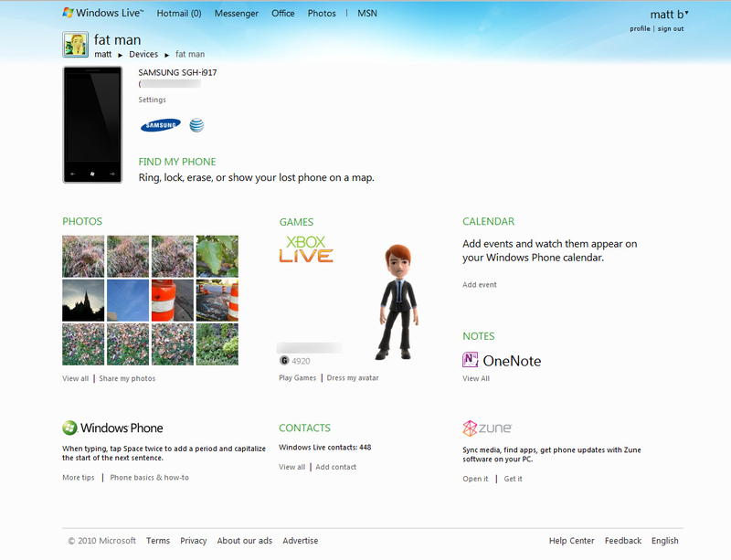The width and height of the screenshot is (731, 560).
Task: Click View All under OneNote
Action: (476, 378)
